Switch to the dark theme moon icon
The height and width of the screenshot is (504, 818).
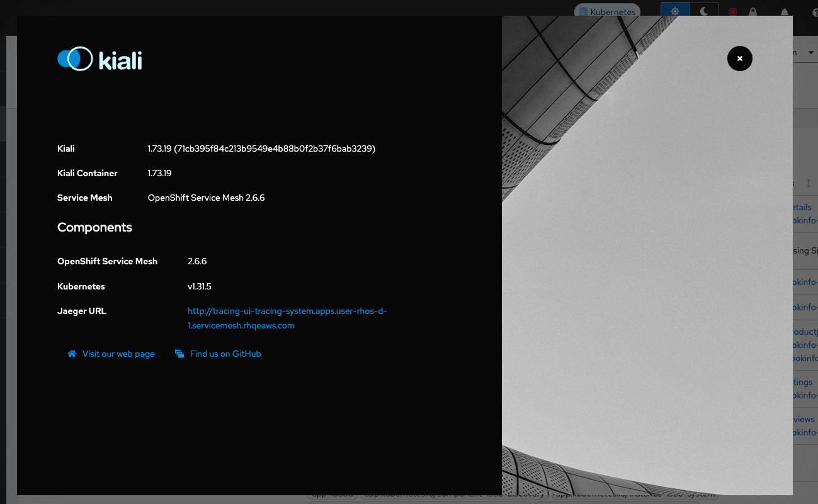tap(704, 11)
